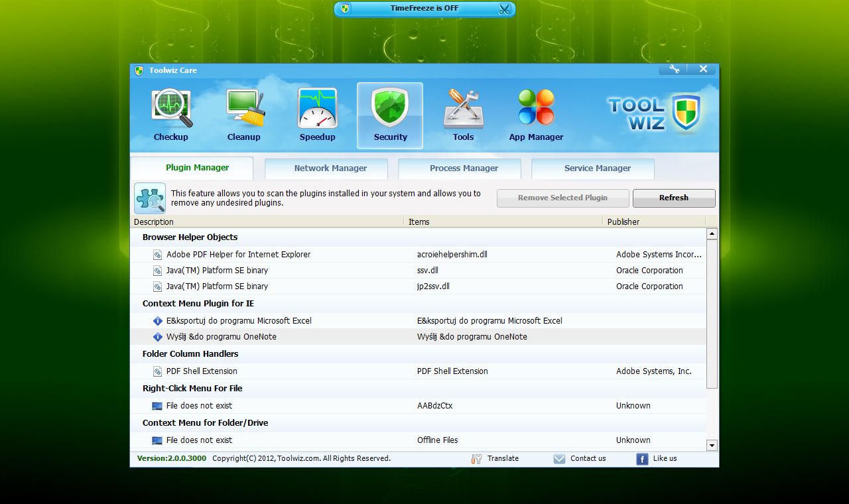Image resolution: width=849 pixels, height=504 pixels.
Task: Switch to the Plugin Manager tab
Action: [192, 168]
